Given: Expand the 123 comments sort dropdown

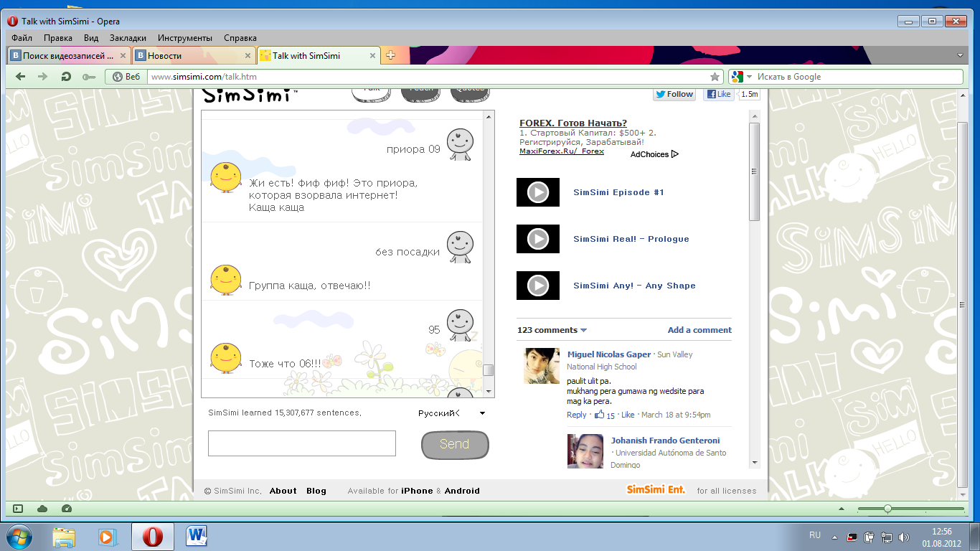Looking at the screenshot, I should 583,331.
